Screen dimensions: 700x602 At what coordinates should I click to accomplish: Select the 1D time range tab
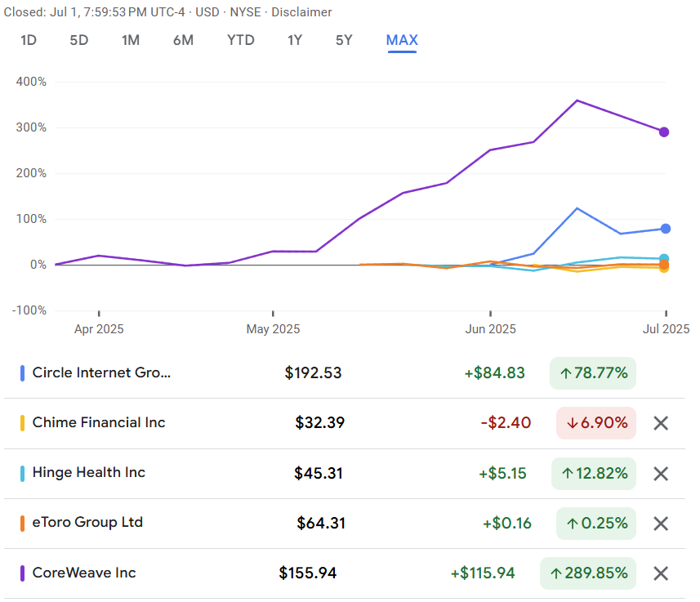(29, 40)
